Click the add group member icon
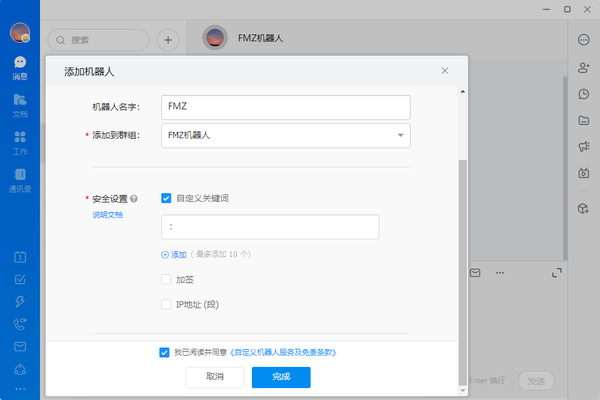This screenshot has height=400, width=600. 583,67
